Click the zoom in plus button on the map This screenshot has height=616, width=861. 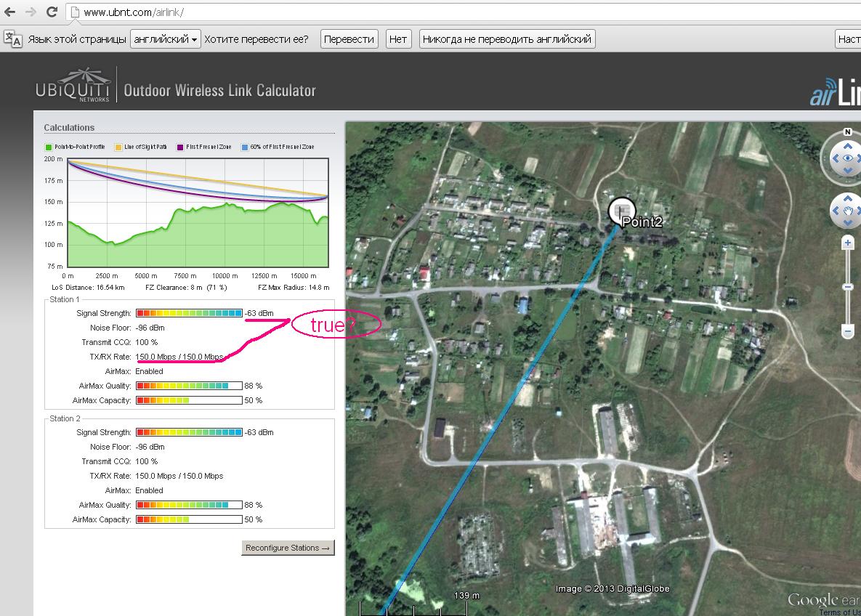[847, 244]
